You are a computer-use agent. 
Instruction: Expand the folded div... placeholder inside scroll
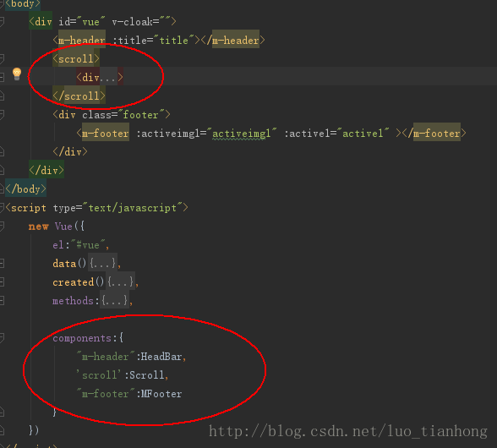tap(108, 78)
